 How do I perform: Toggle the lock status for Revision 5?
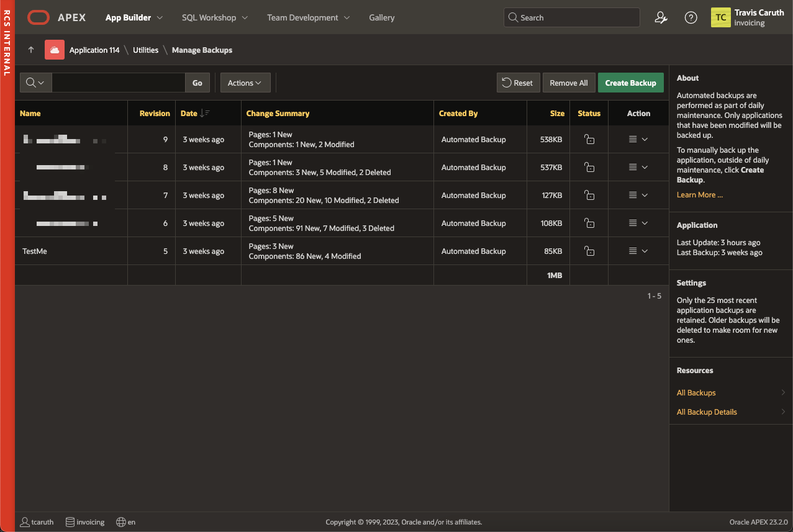point(589,251)
